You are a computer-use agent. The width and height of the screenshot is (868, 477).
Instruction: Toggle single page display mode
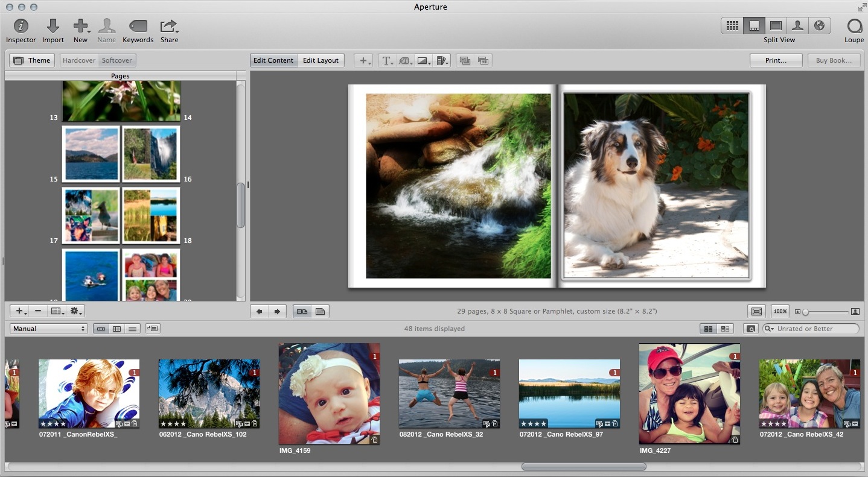tap(321, 312)
